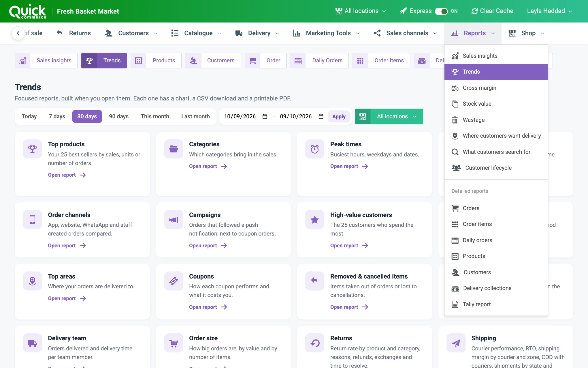Select the Last month range
This screenshot has height=368, width=588.
pos(195,116)
